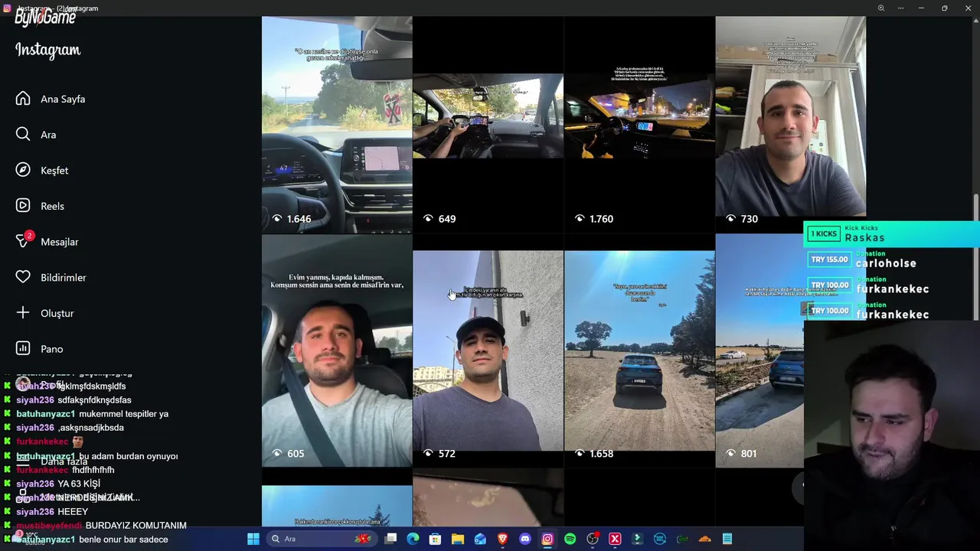Click chat message 'BURDAYIZ KOMUTANIM'

[x=136, y=526]
